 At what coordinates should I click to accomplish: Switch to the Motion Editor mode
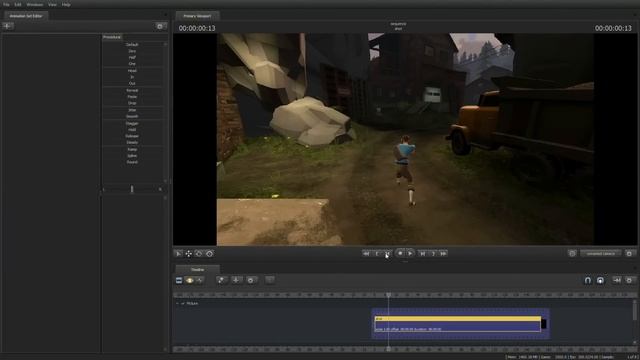[x=189, y=280]
